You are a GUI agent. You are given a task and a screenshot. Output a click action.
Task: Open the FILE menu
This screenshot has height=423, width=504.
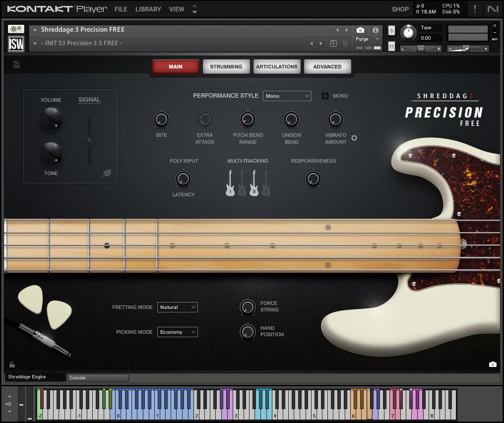coord(121,9)
